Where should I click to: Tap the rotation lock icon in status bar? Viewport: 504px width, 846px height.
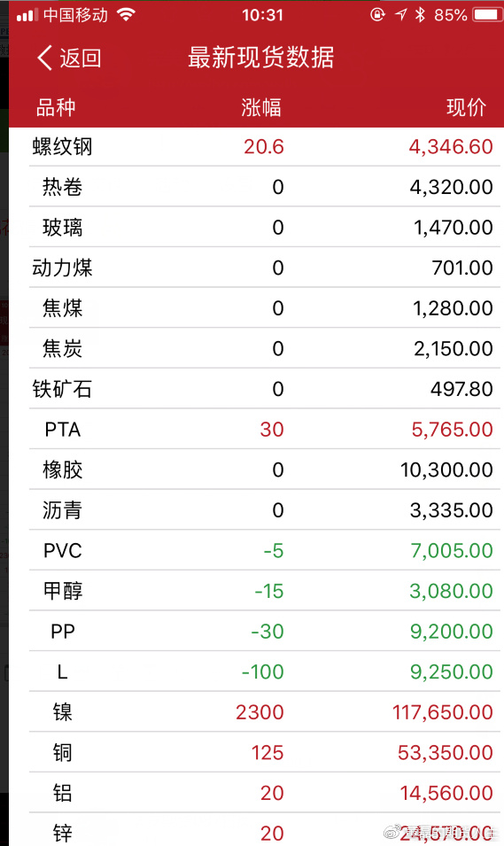(x=377, y=14)
